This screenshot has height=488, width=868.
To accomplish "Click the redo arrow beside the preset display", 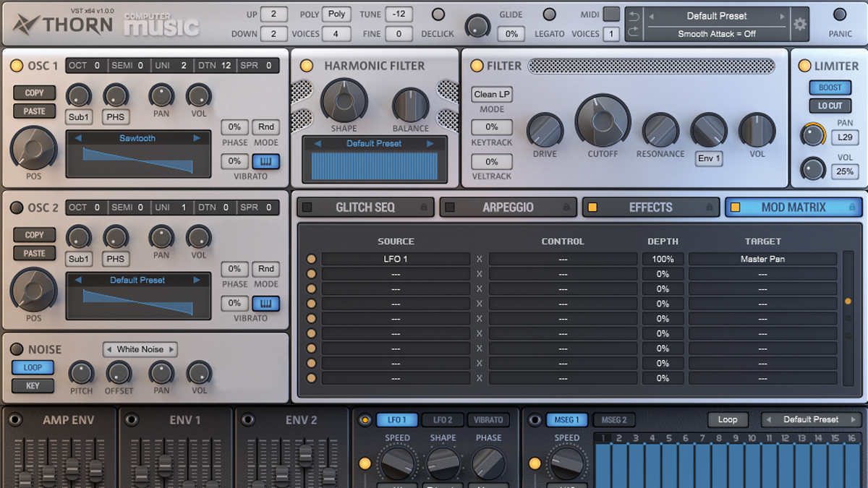I will (x=634, y=31).
